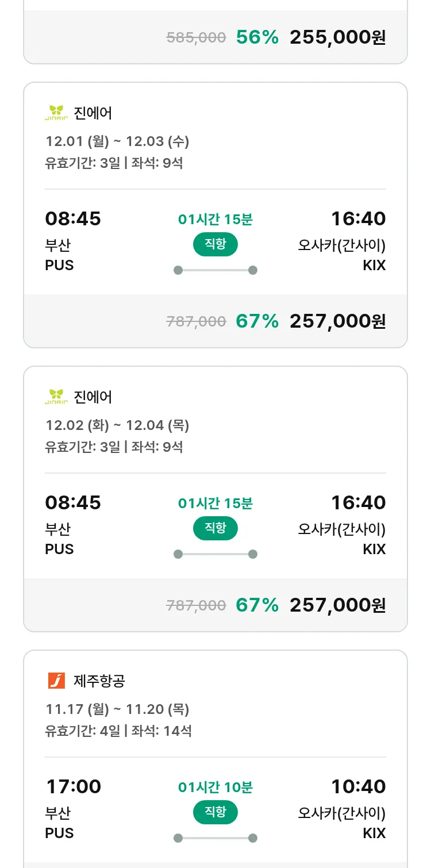The image size is (431, 868).
Task: Click the Jin Air logo on the 12.01 flight card
Action: (x=56, y=113)
